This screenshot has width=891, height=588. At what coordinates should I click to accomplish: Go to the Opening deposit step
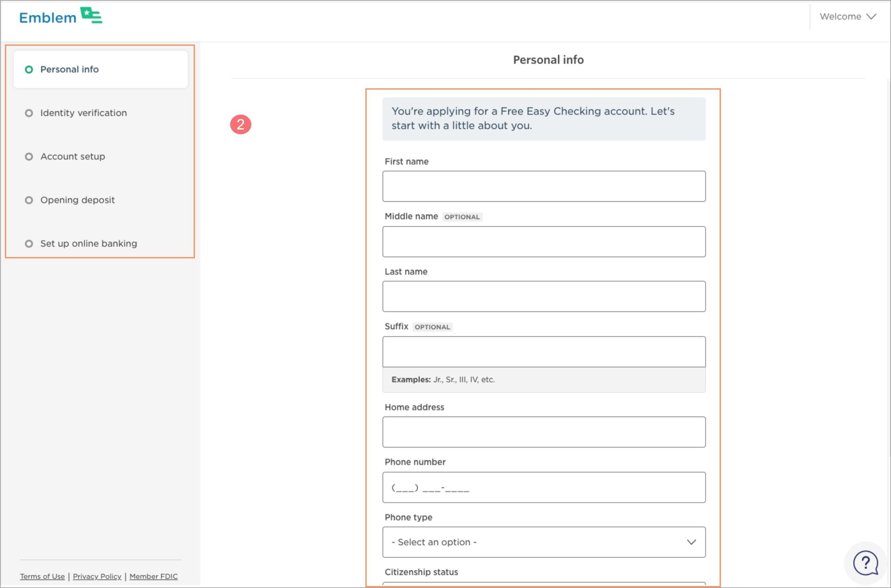pyautogui.click(x=77, y=200)
